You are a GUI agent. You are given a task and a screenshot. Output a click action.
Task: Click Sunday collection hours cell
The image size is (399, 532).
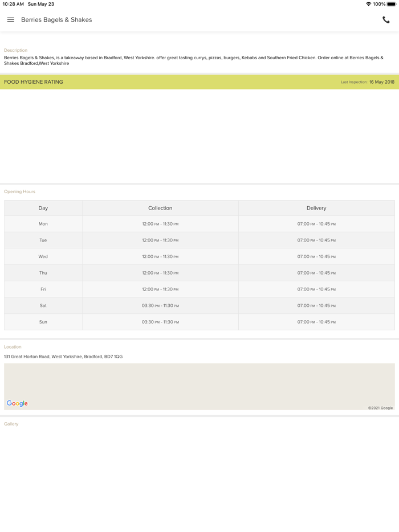[160, 322]
